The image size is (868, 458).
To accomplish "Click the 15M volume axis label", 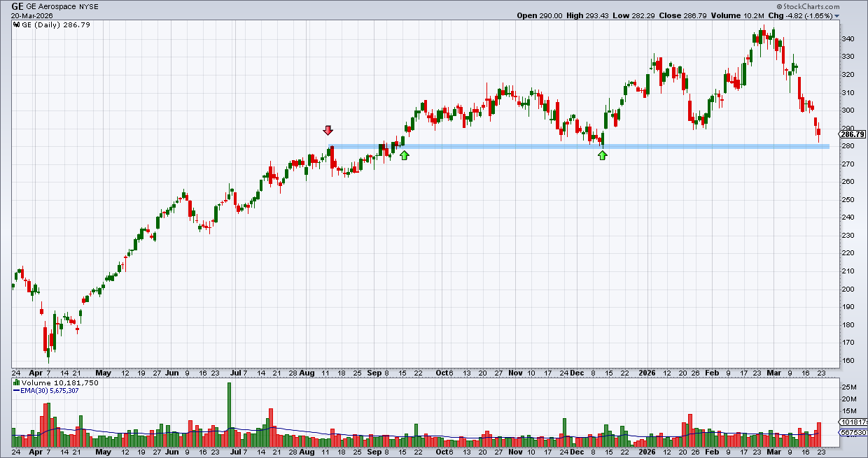I will pos(849,411).
